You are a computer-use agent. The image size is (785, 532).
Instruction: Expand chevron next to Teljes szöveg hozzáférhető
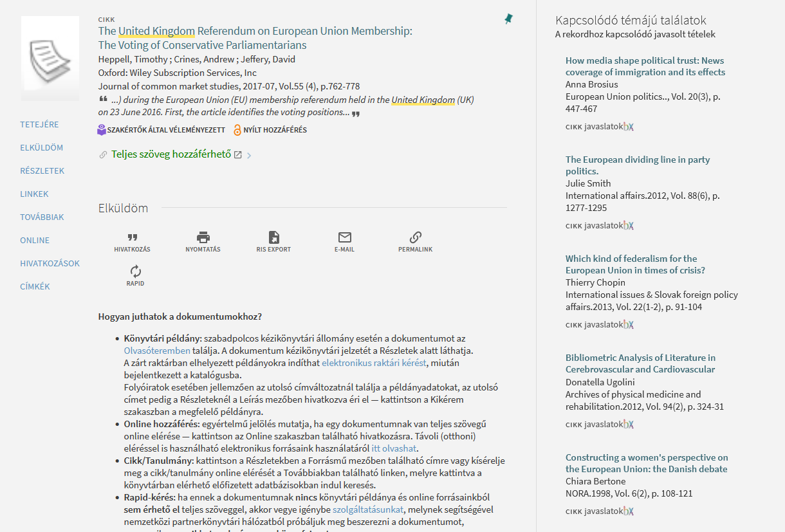[249, 155]
